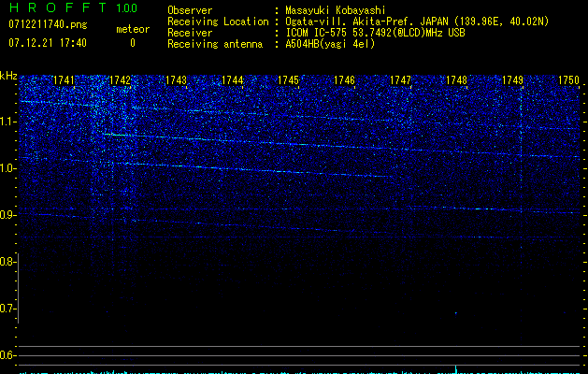Click the 1.1 kHz frequency label

8,122
